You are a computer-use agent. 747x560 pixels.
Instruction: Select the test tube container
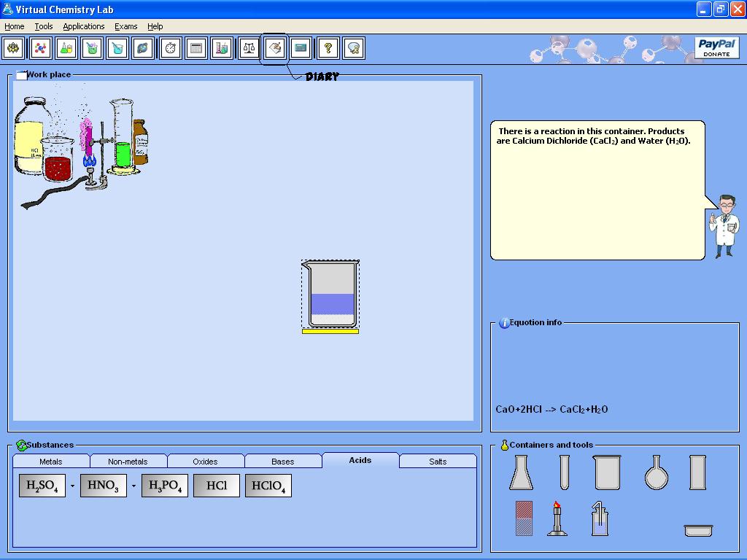click(564, 472)
